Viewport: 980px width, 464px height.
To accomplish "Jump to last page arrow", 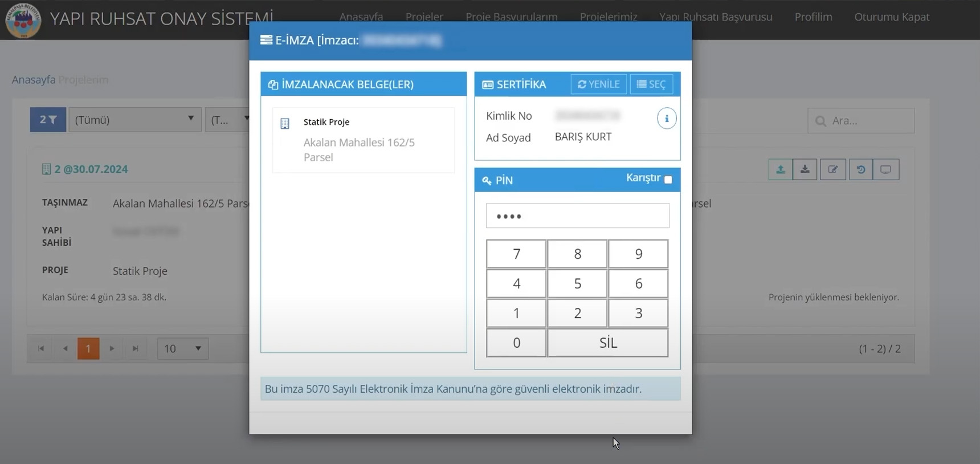I will pyautogui.click(x=136, y=348).
